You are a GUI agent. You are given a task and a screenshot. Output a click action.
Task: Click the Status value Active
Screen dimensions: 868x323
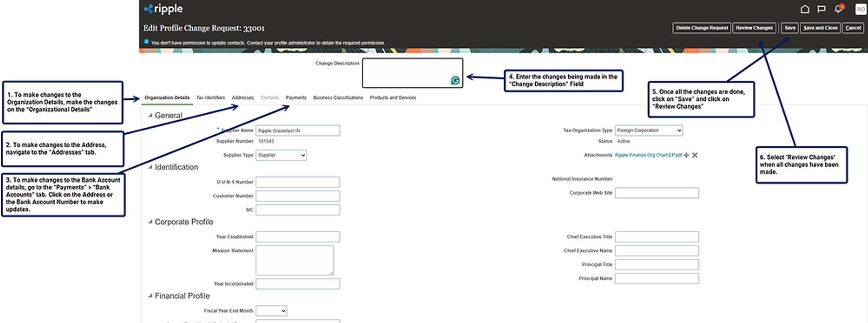(x=623, y=141)
